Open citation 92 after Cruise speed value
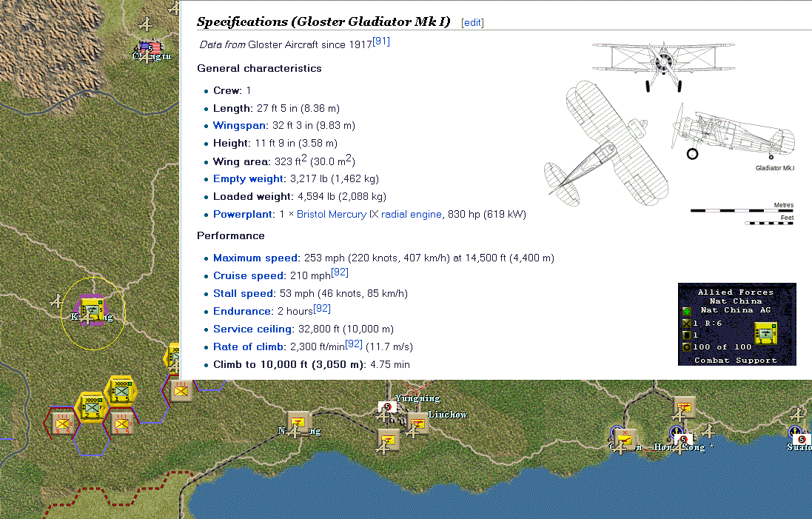Image resolution: width=812 pixels, height=519 pixels. pos(340,272)
